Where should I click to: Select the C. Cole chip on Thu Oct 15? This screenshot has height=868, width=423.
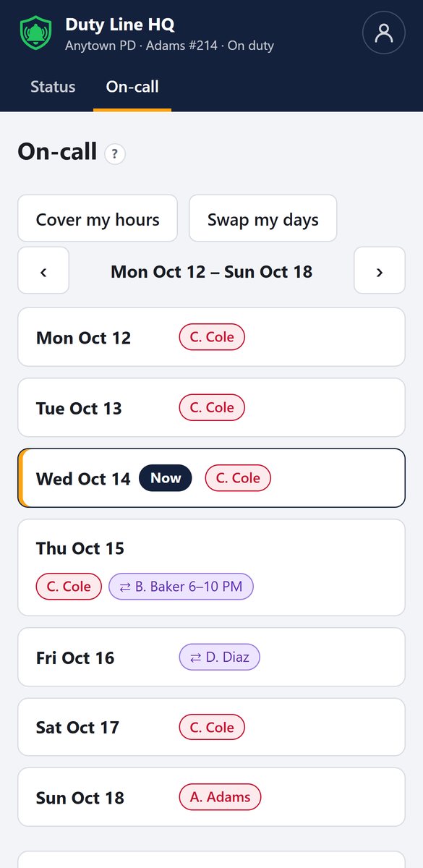pyautogui.click(x=69, y=587)
